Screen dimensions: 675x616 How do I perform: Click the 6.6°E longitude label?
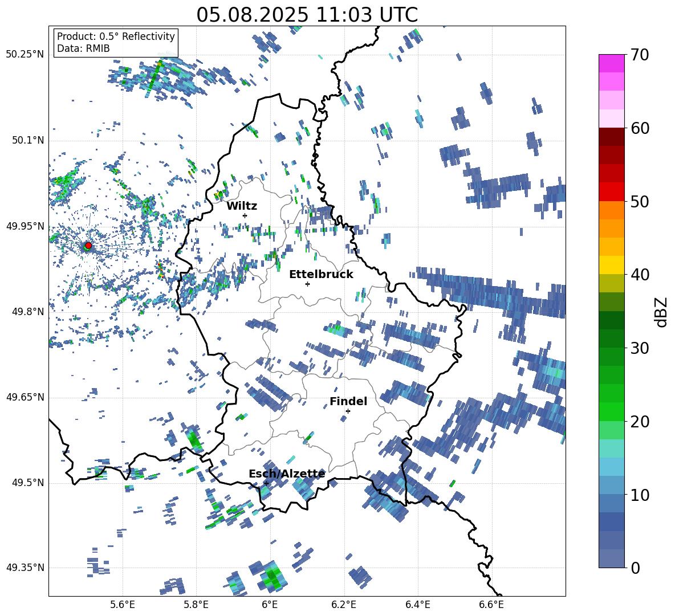(x=491, y=605)
